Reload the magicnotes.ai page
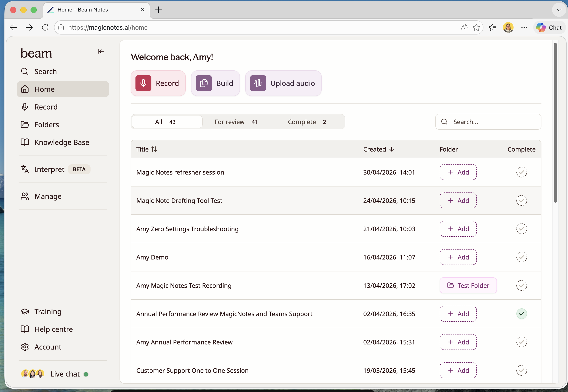 (45, 27)
